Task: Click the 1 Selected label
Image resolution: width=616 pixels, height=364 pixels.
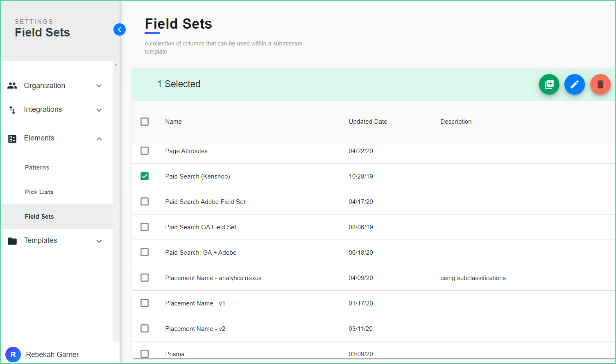Action: click(179, 84)
